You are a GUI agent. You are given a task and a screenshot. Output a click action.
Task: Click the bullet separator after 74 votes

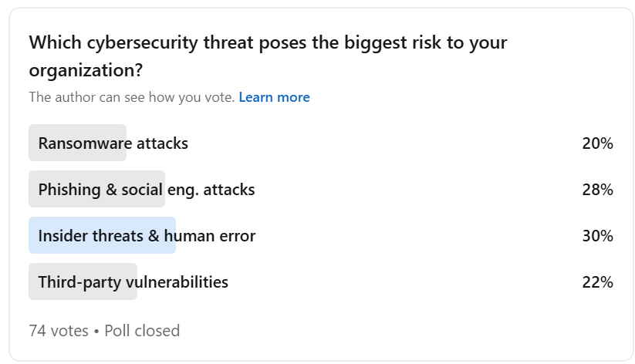click(x=96, y=331)
